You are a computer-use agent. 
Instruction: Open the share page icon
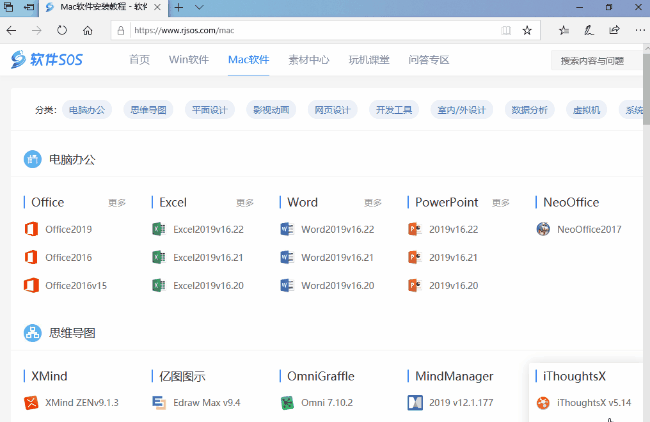point(614,30)
